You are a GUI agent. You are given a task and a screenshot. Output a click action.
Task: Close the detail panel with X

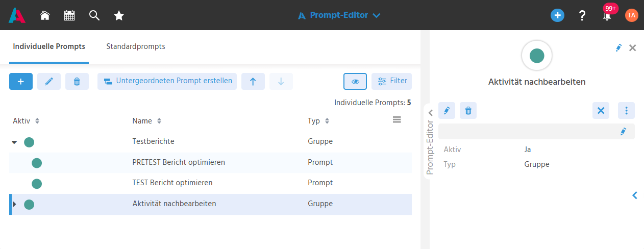pos(633,48)
